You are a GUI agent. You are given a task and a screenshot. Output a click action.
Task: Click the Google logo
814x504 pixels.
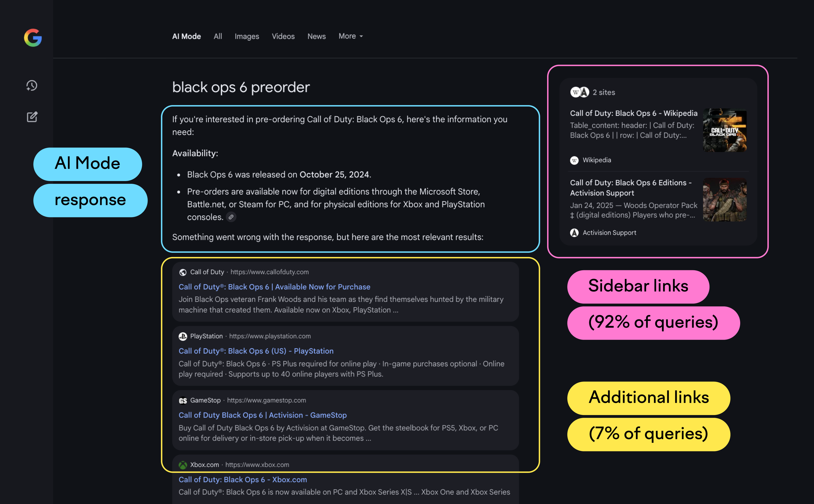[32, 38]
